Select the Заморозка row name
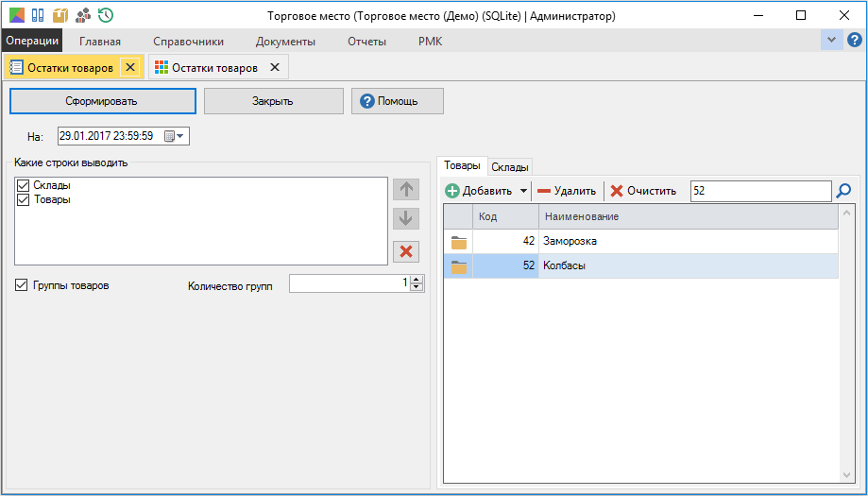This screenshot has width=868, height=496. pyautogui.click(x=570, y=241)
